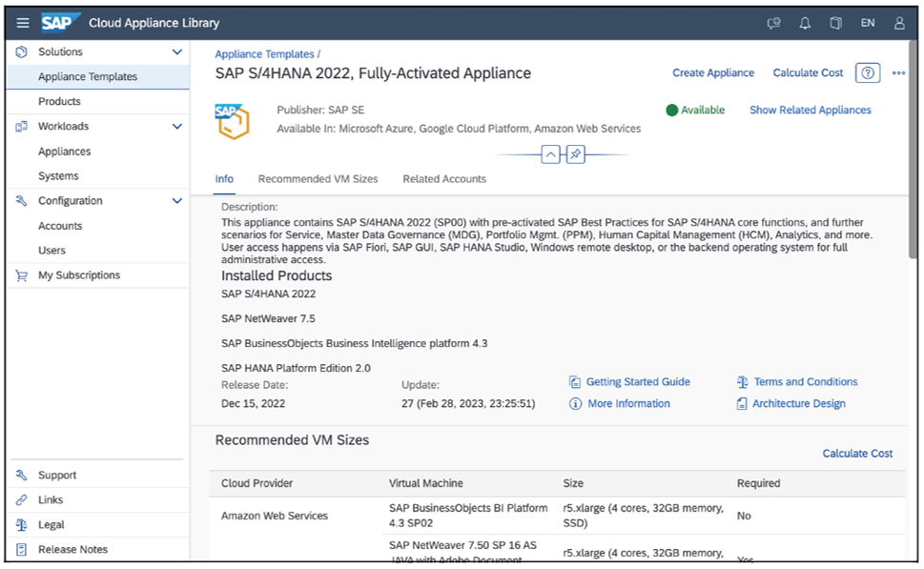Click the SAP logo in header
This screenshot has height=569, width=924.
coord(59,23)
